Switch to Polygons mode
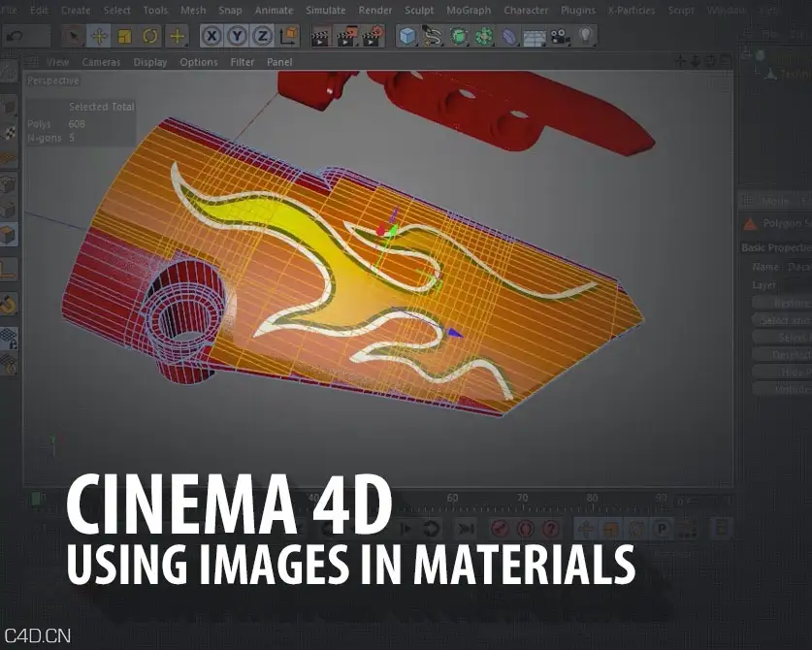This screenshot has width=812, height=650. [9, 235]
